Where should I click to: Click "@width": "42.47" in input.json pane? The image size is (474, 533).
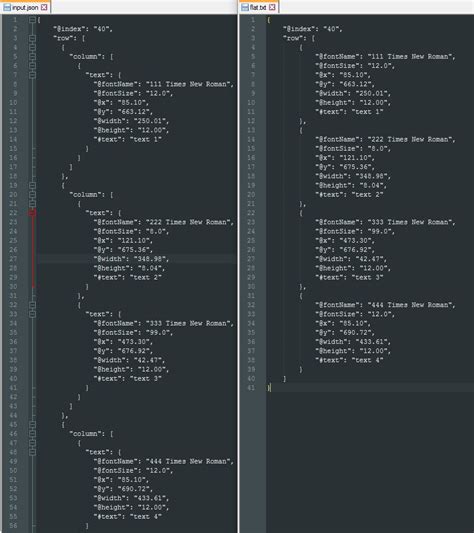[x=129, y=360]
